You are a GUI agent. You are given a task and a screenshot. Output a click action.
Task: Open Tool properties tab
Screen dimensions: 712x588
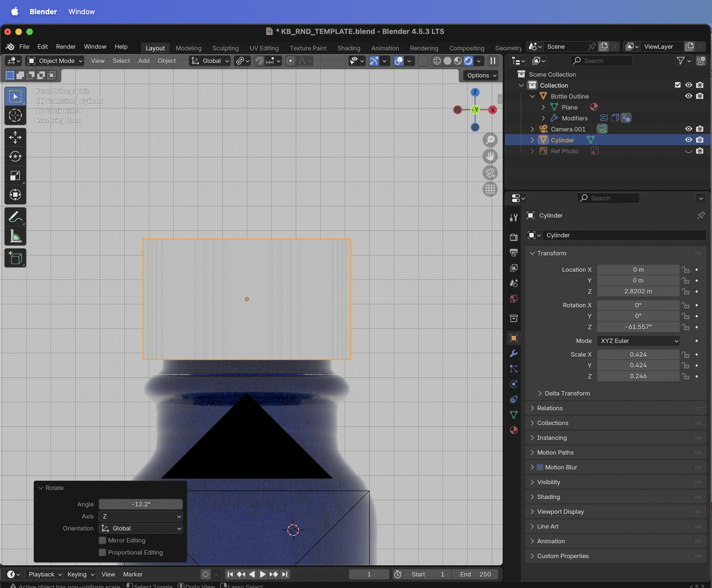click(514, 217)
